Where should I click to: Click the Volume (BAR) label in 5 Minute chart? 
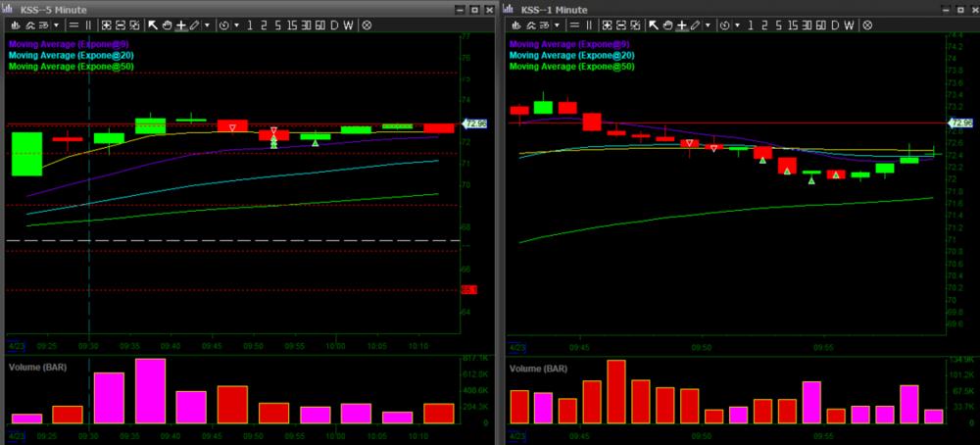pyautogui.click(x=37, y=368)
